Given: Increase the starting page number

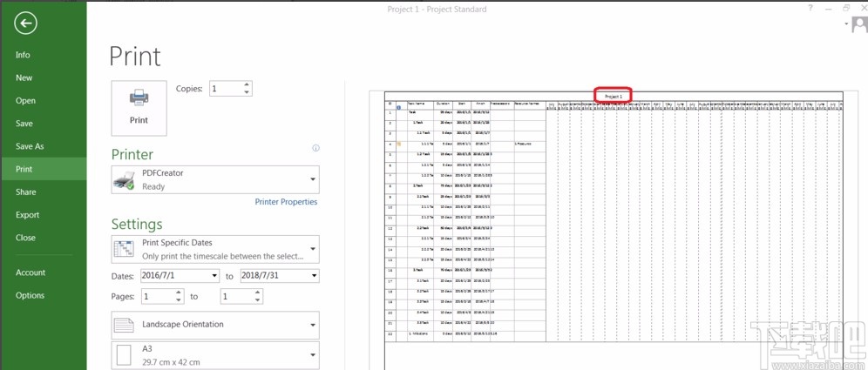Looking at the screenshot, I should 179,293.
